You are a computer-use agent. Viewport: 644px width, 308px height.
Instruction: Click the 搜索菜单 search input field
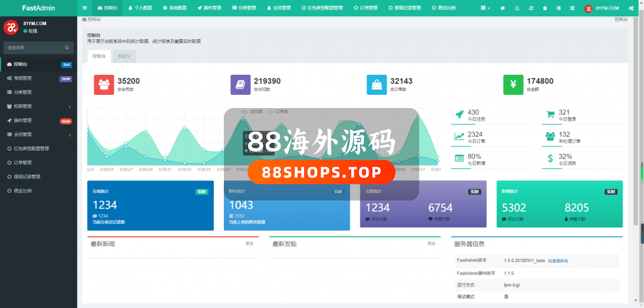click(x=35, y=47)
